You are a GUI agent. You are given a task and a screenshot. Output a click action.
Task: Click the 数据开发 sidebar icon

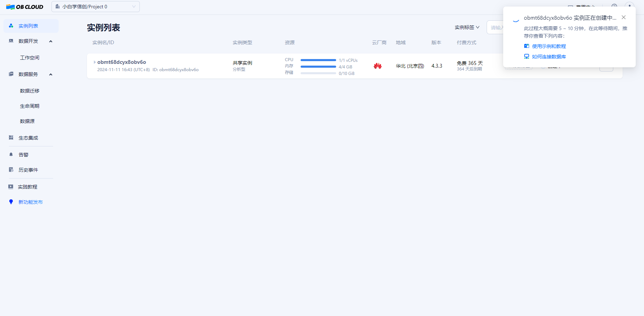pyautogui.click(x=11, y=41)
